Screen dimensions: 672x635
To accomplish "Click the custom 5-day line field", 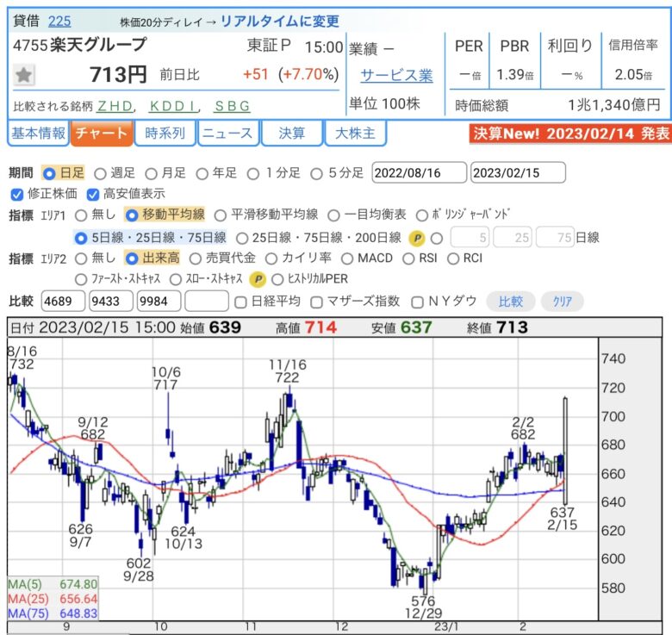I will click(470, 238).
